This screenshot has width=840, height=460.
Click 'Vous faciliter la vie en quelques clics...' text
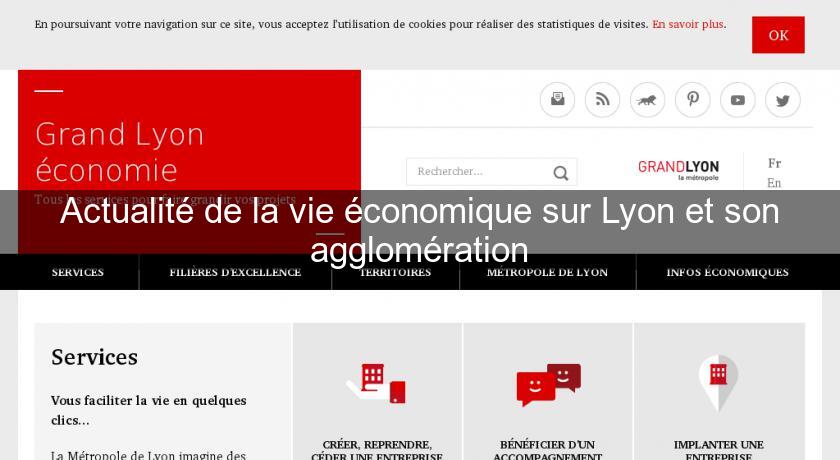tap(148, 410)
